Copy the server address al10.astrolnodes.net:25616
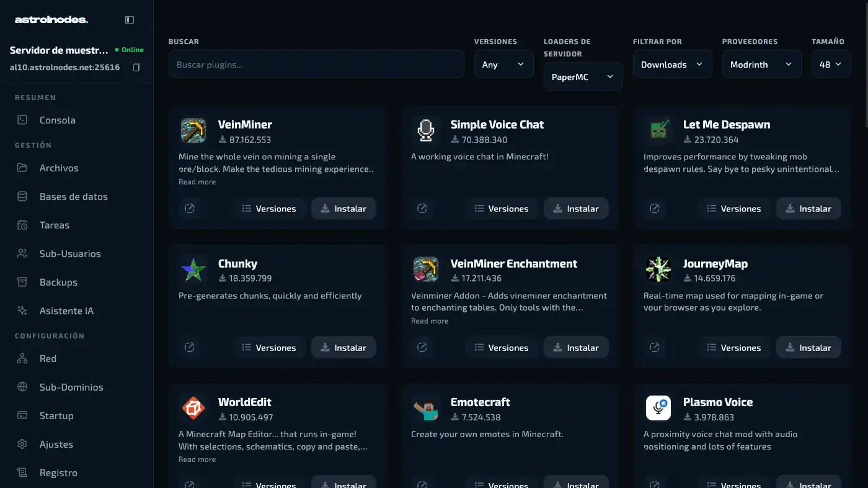The image size is (868, 488). [136, 67]
